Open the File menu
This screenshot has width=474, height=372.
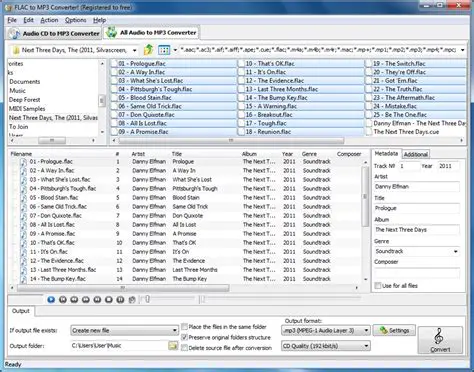pos(12,20)
